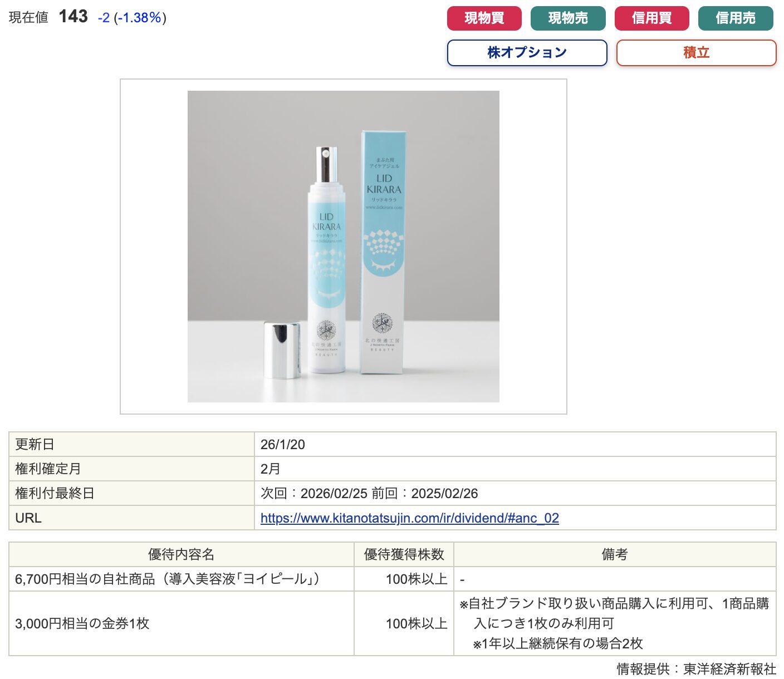Click the 優待獲得株数 column header

[x=404, y=554]
